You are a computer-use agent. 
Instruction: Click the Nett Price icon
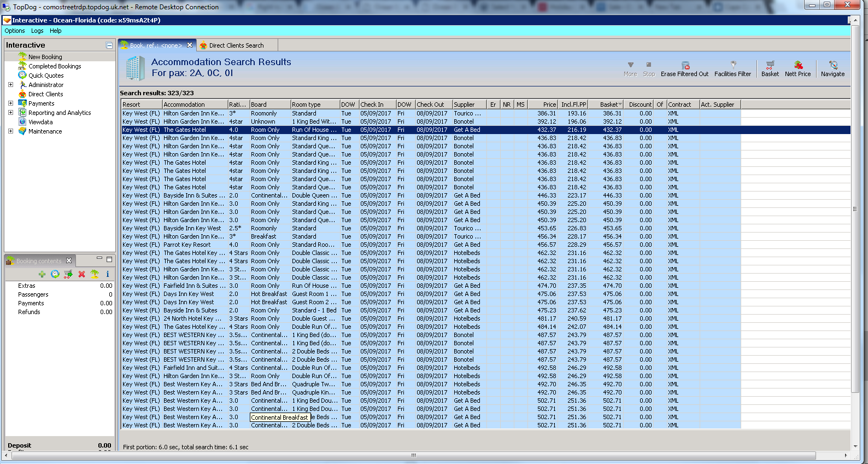coord(797,66)
